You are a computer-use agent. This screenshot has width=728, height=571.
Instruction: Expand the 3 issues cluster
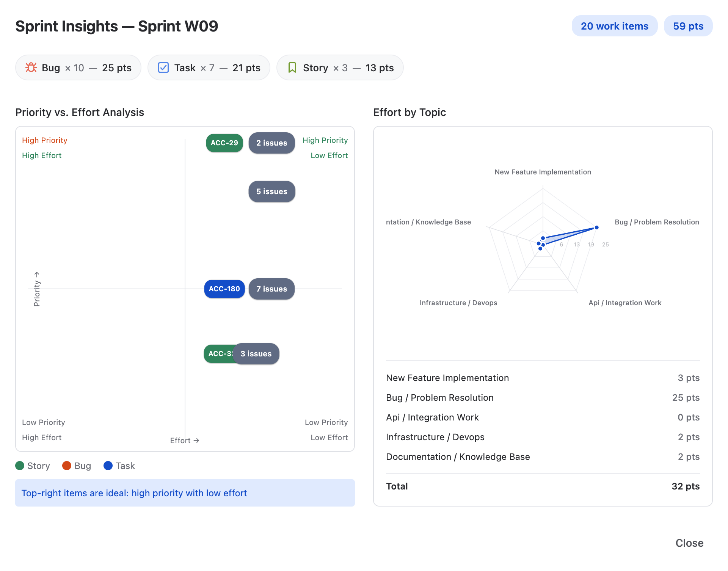coord(256,354)
